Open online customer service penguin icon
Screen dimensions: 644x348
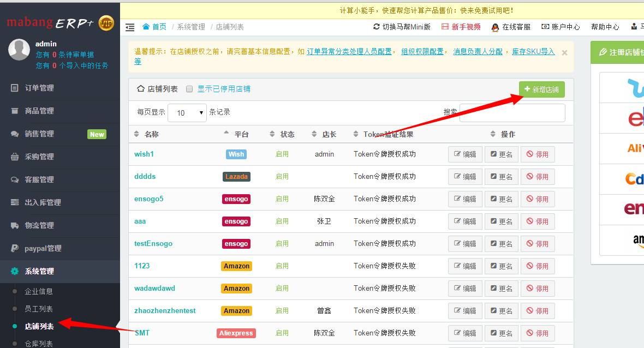pos(495,27)
